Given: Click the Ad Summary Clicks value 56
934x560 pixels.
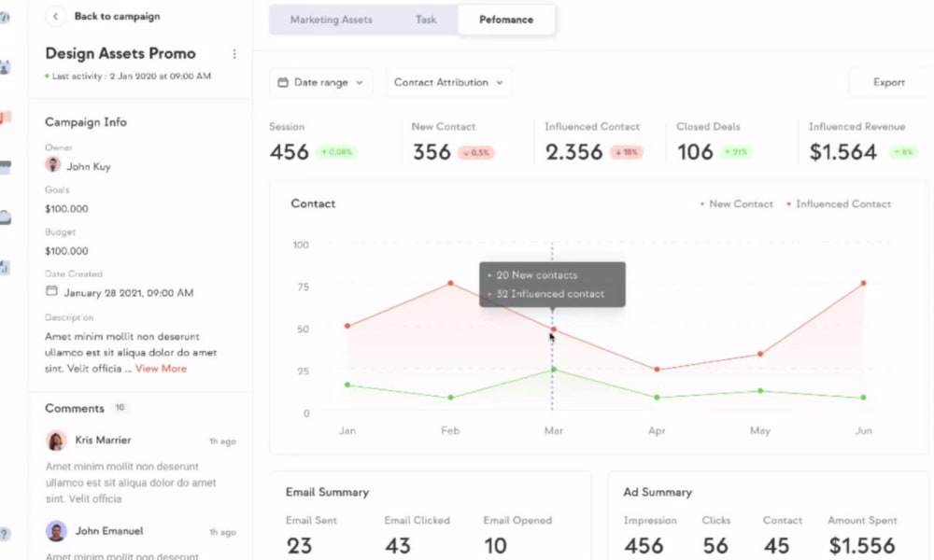Looking at the screenshot, I should pos(715,546).
